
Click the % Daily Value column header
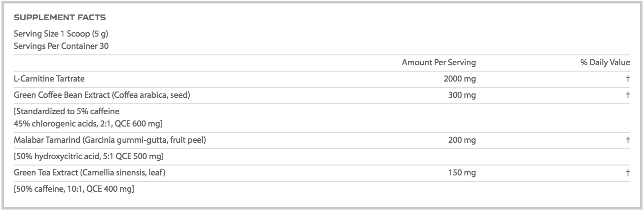click(605, 62)
